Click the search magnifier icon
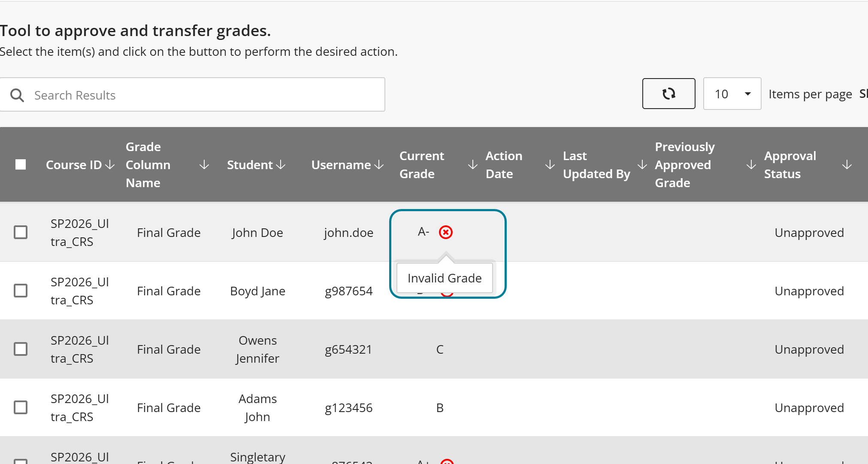The image size is (868, 464). (17, 95)
